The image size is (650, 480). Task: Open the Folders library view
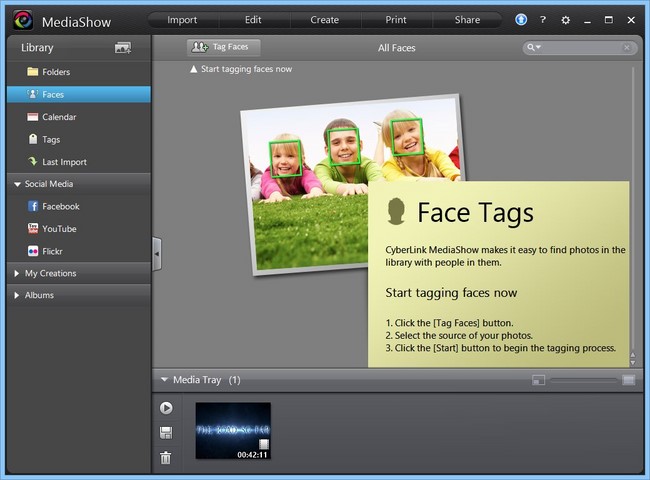(x=56, y=72)
